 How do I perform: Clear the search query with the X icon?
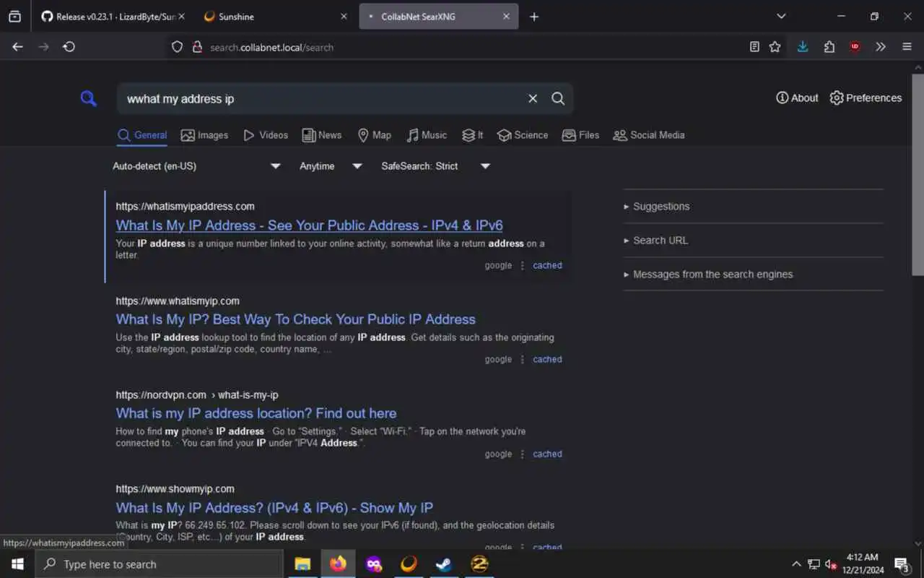pyautogui.click(x=533, y=99)
